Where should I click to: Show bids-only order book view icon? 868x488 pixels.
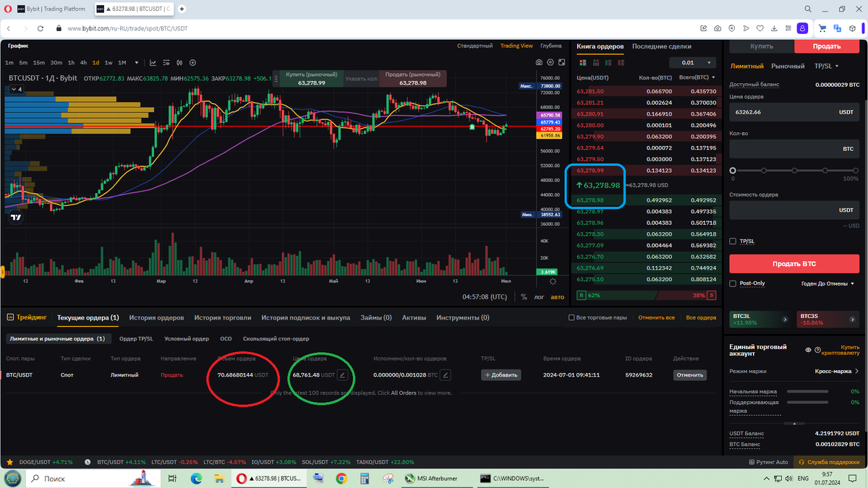pos(608,63)
